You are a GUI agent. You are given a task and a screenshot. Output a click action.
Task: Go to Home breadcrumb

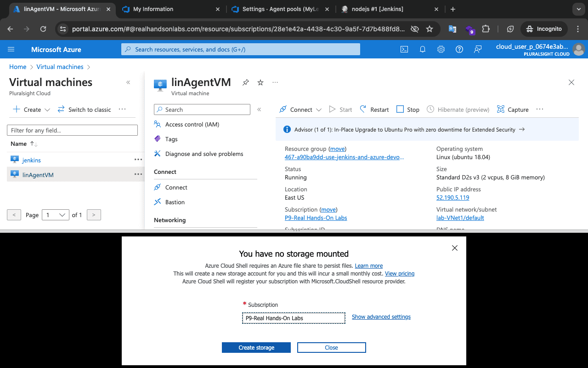click(18, 67)
